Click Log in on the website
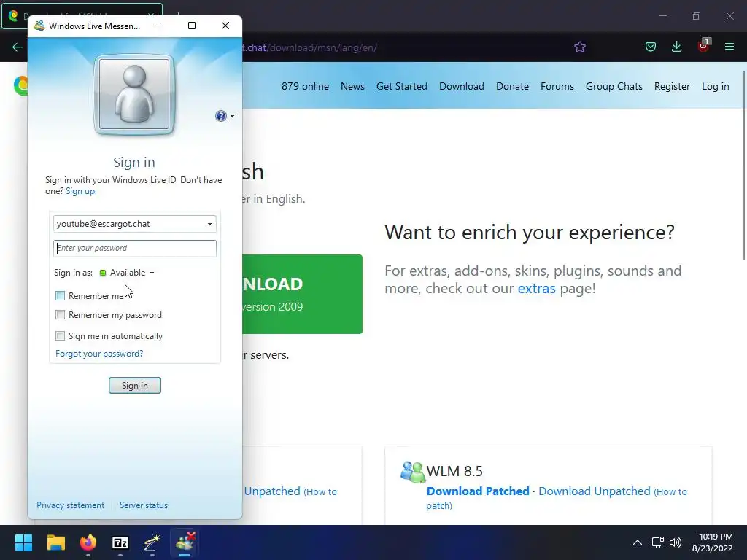The image size is (747, 560). click(x=715, y=86)
